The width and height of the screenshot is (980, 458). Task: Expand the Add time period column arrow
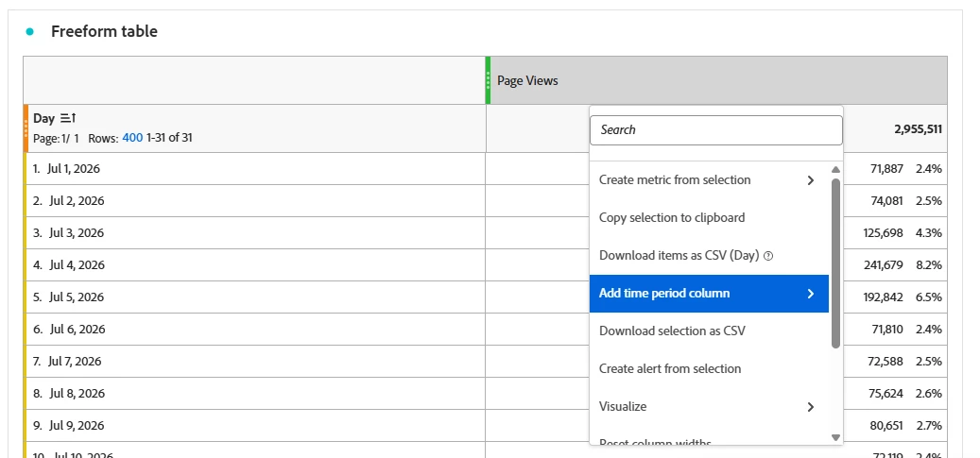[x=811, y=294]
